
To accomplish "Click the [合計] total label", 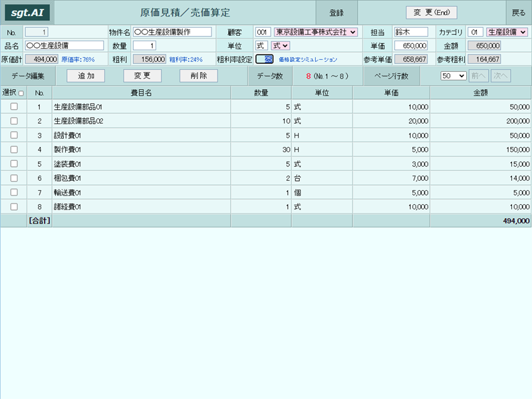I will [39, 221].
